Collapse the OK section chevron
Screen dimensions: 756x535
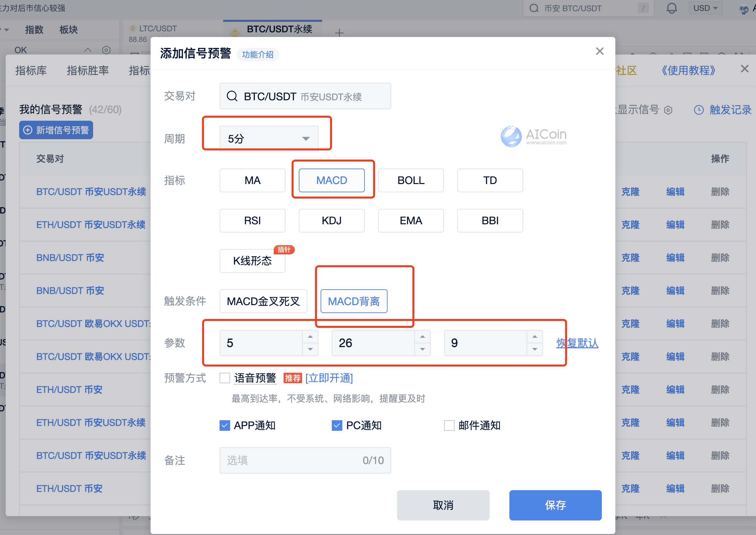tap(87, 50)
